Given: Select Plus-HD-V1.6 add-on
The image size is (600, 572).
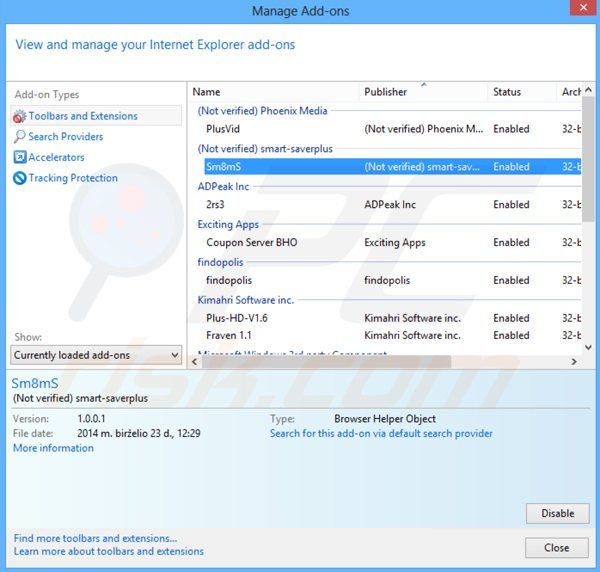Looking at the screenshot, I should 236,318.
